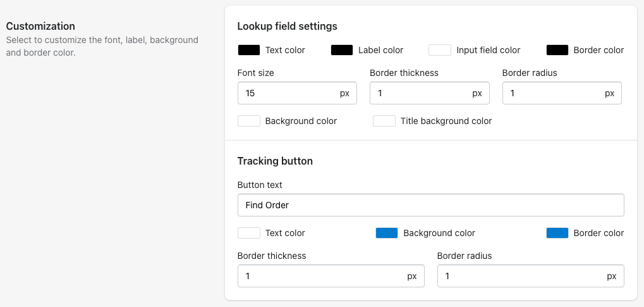Select the tracking button Background color label
644x307 pixels.
tap(439, 233)
